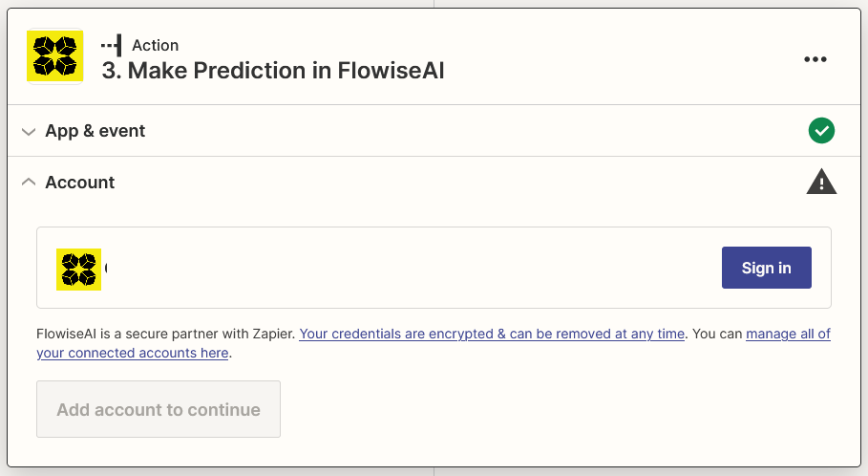Screen dimensions: 868x476
Task: Collapse the Account section chevron
Action: pyautogui.click(x=29, y=182)
